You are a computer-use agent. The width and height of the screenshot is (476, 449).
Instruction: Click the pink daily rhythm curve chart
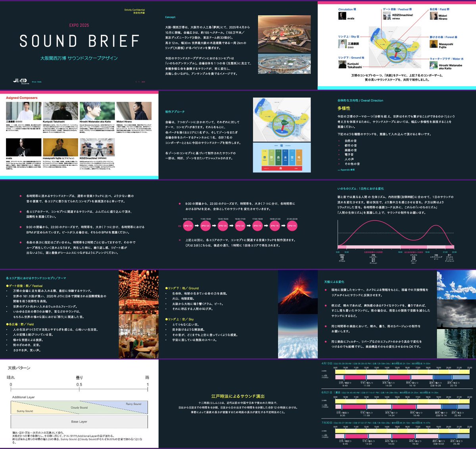click(x=397, y=234)
